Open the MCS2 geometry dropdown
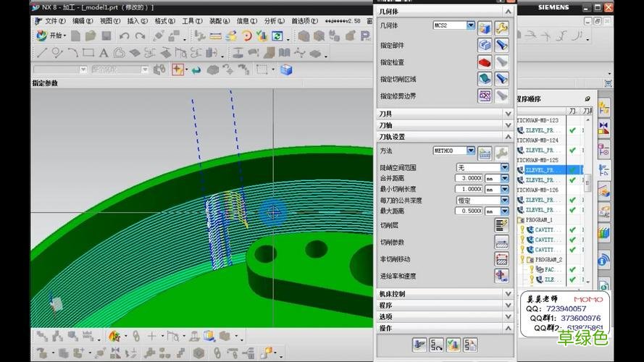The height and width of the screenshot is (362, 644). click(471, 26)
